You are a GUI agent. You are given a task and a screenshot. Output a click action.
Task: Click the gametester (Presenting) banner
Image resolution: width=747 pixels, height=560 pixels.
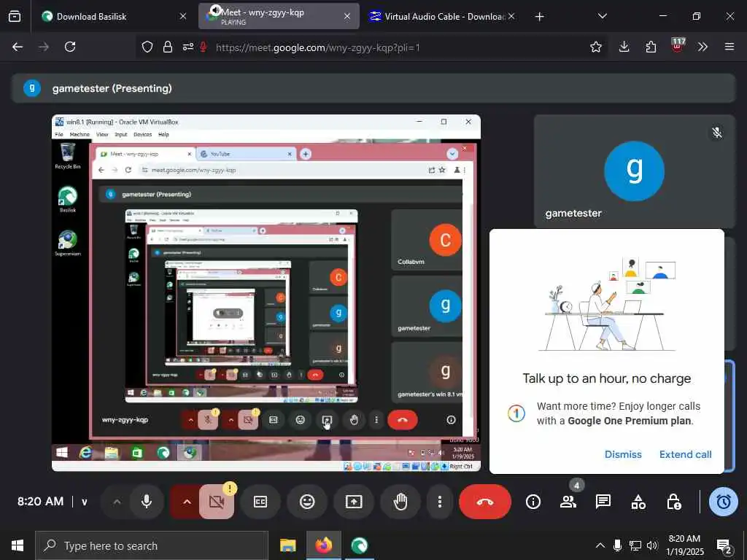[x=373, y=88]
